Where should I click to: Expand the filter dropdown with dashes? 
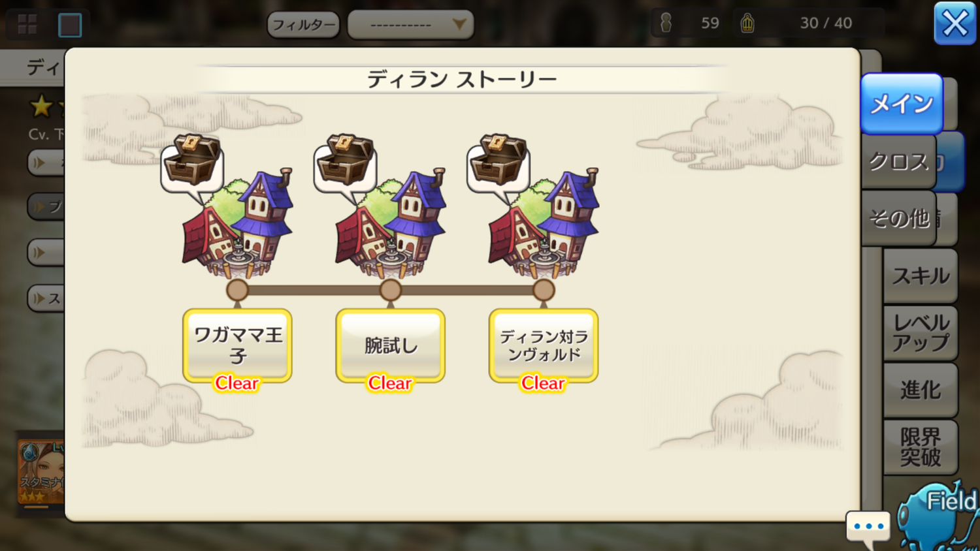click(x=411, y=25)
